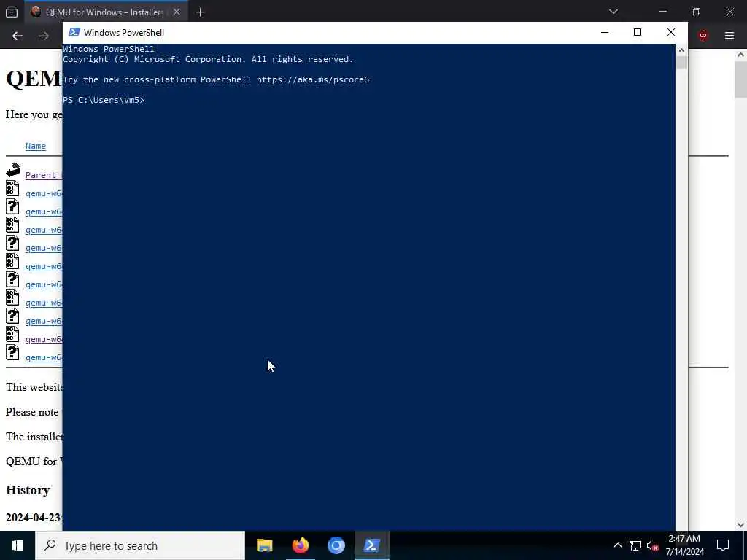The height and width of the screenshot is (560, 747).
Task: Close the QEMU for Windows browser tab
Action: [177, 12]
